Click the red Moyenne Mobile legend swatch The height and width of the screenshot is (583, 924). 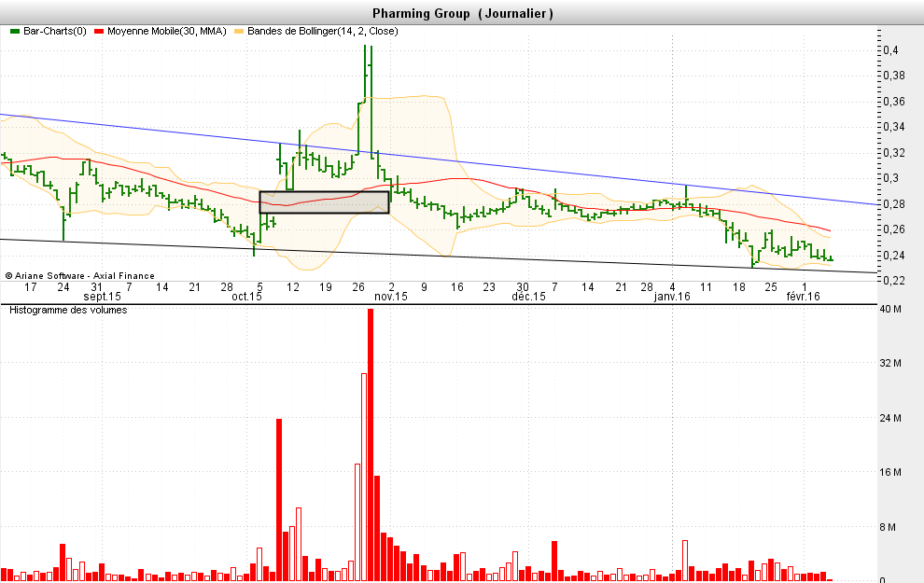click(x=99, y=31)
